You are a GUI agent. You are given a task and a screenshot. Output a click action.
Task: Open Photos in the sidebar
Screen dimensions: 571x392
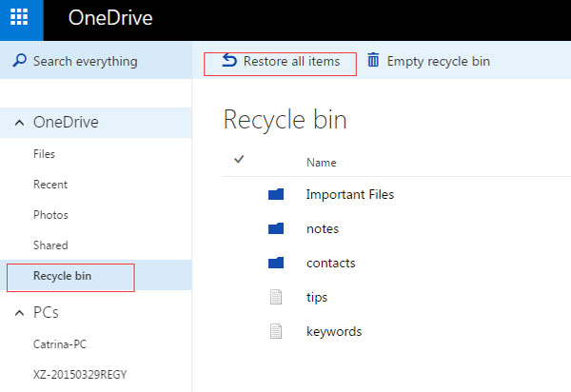click(x=50, y=215)
